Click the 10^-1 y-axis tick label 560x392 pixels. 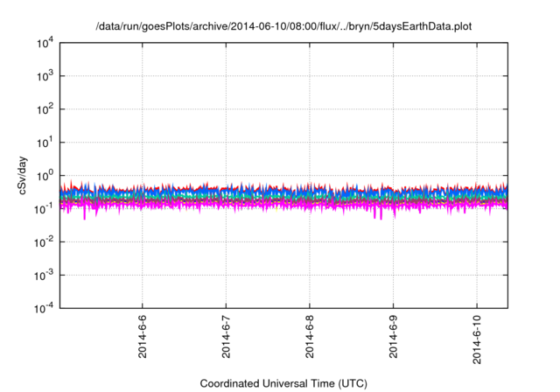44,209
